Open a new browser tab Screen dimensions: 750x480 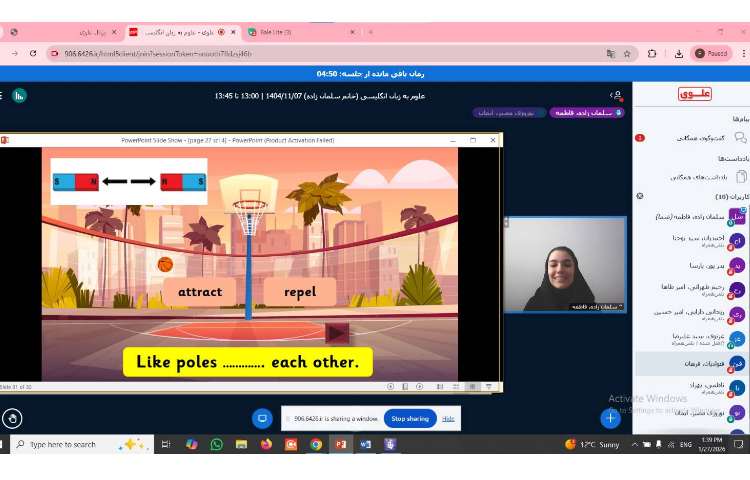(x=371, y=32)
